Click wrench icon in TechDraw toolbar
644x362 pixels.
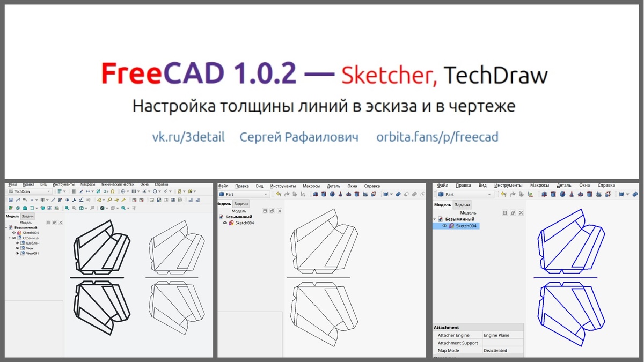tap(123, 200)
